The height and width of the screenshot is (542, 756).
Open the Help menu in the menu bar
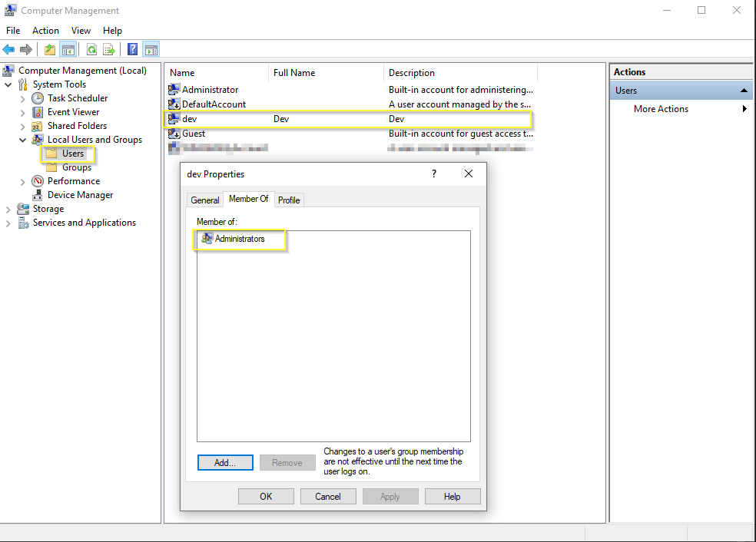tap(112, 31)
